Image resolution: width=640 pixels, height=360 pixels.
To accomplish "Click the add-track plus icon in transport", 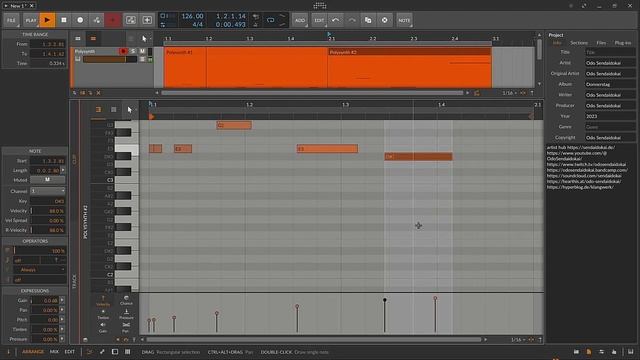I will 147,20.
